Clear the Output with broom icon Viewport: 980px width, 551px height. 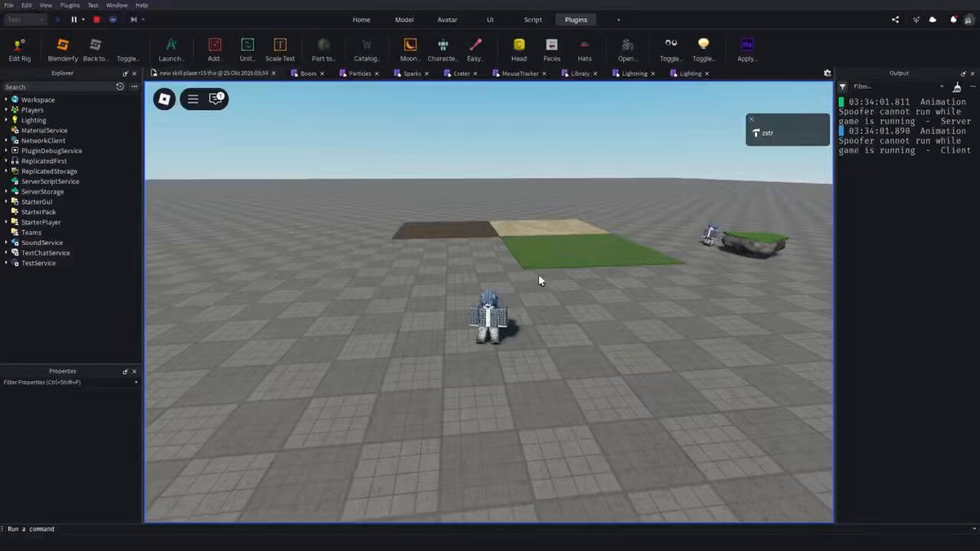pyautogui.click(x=956, y=87)
